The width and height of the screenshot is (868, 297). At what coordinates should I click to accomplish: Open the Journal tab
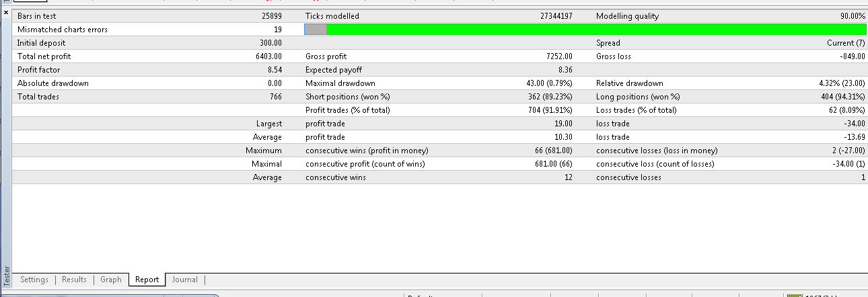[184, 280]
